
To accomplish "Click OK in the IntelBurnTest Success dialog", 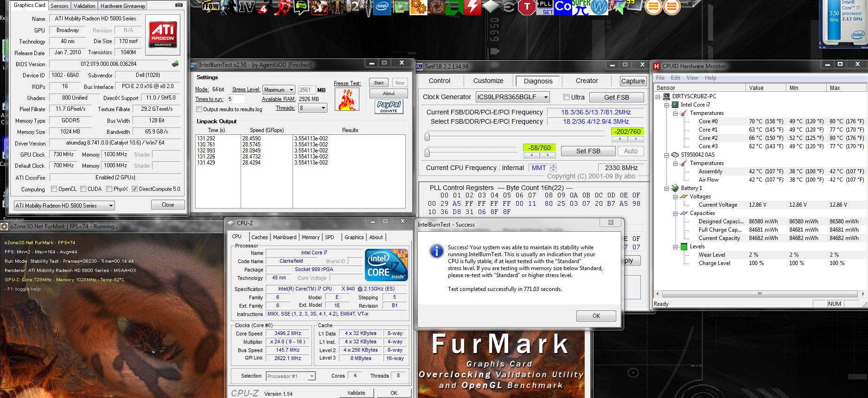I will 596,316.
